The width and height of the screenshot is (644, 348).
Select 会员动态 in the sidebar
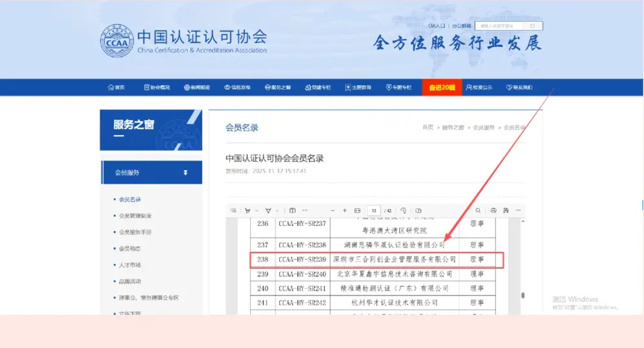click(x=130, y=249)
